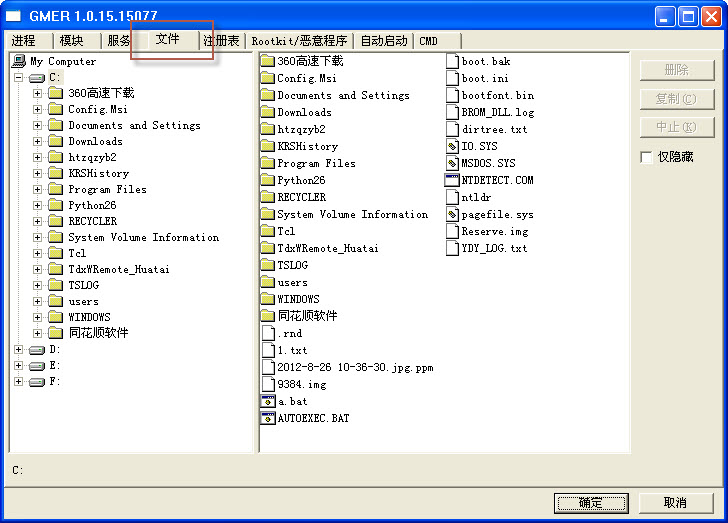Select the AUTOEXEC.BAT file icon
Viewport: 728px width, 523px height.
267,418
